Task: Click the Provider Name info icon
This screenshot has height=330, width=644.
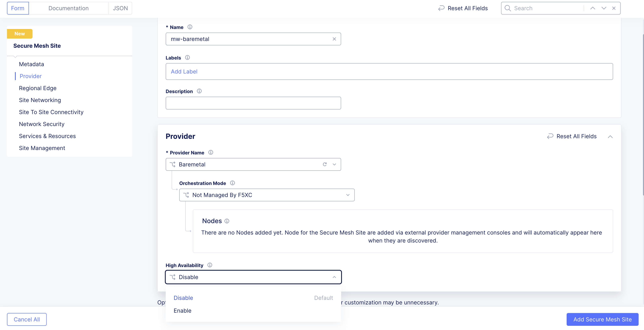Action: tap(211, 152)
